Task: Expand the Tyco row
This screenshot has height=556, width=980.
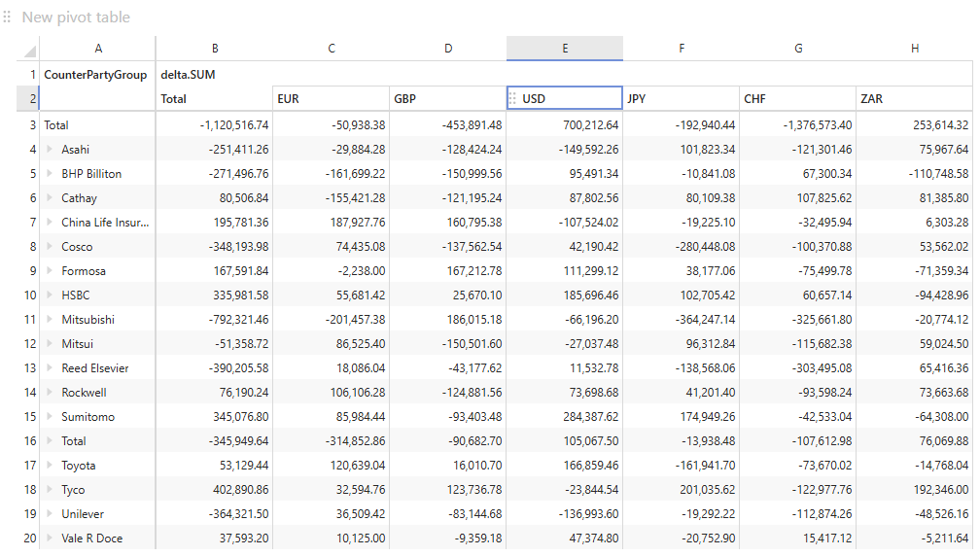Action: coord(50,490)
